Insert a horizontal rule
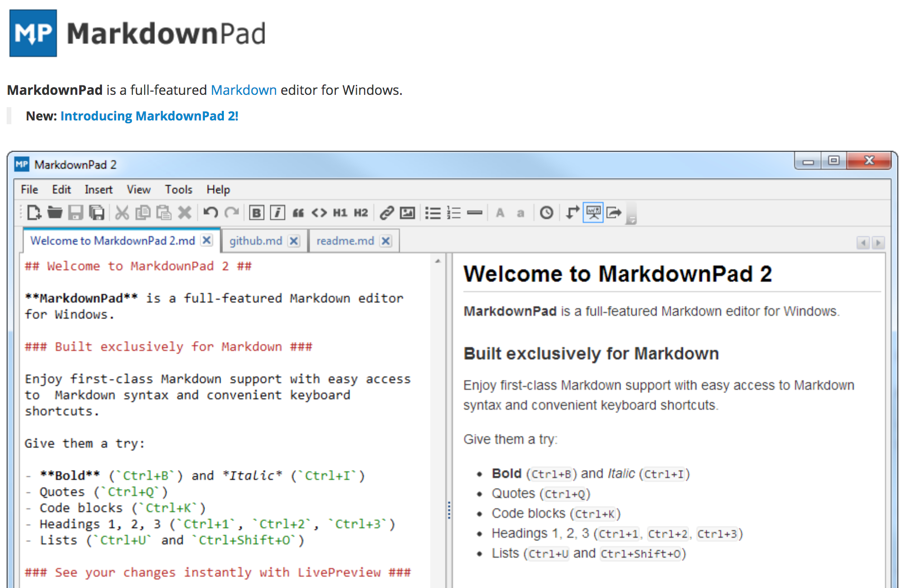 pyautogui.click(x=475, y=212)
